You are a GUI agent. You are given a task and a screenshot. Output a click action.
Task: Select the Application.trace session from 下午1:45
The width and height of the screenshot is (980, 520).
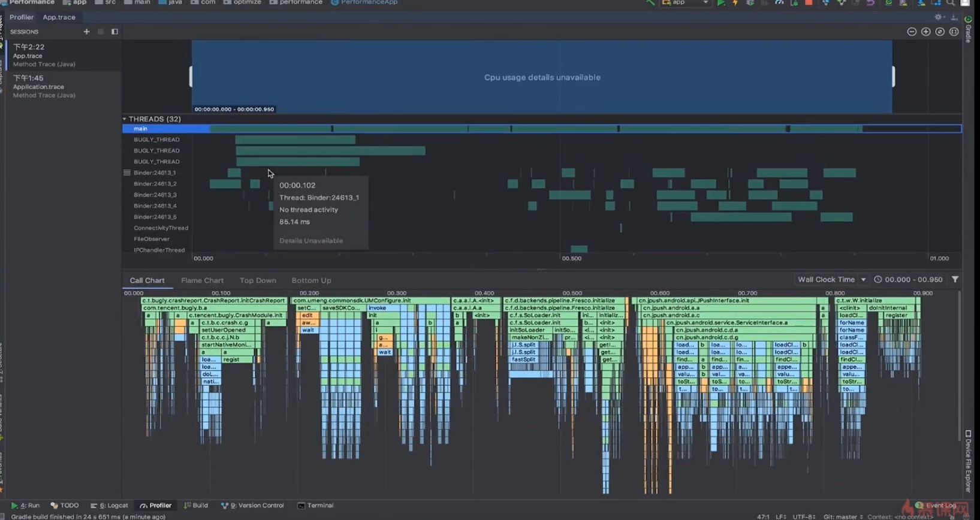tap(64, 86)
